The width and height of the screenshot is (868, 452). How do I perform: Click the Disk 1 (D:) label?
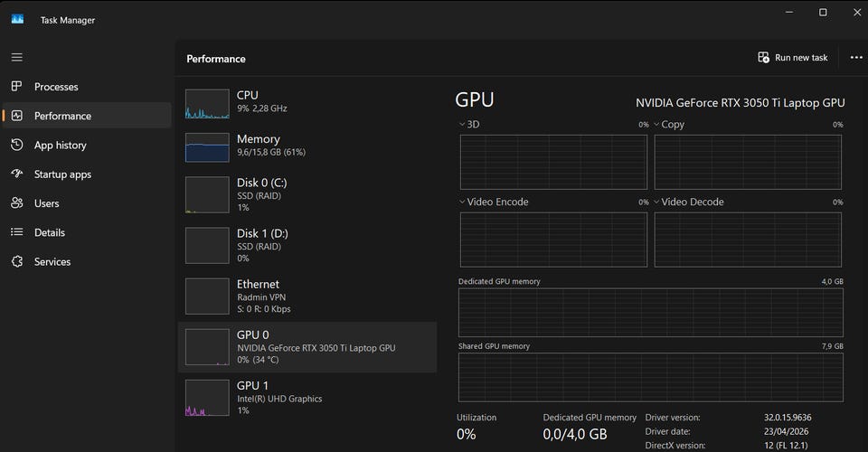[x=262, y=233]
